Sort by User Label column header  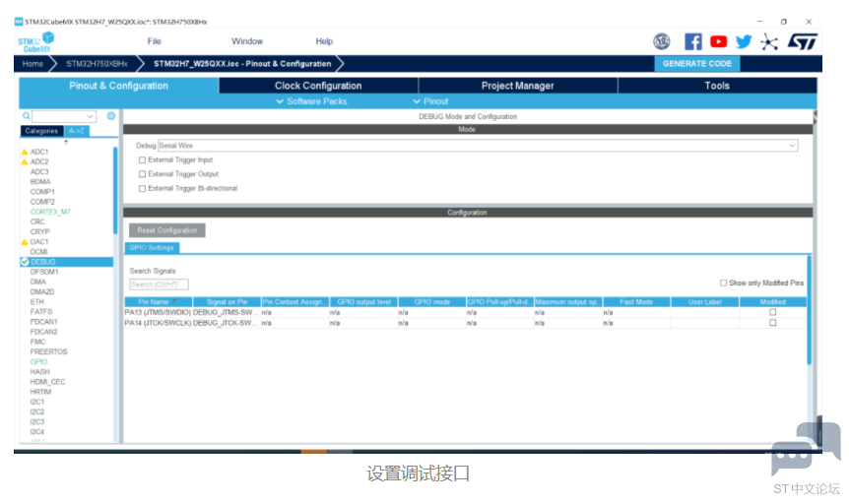click(x=705, y=302)
